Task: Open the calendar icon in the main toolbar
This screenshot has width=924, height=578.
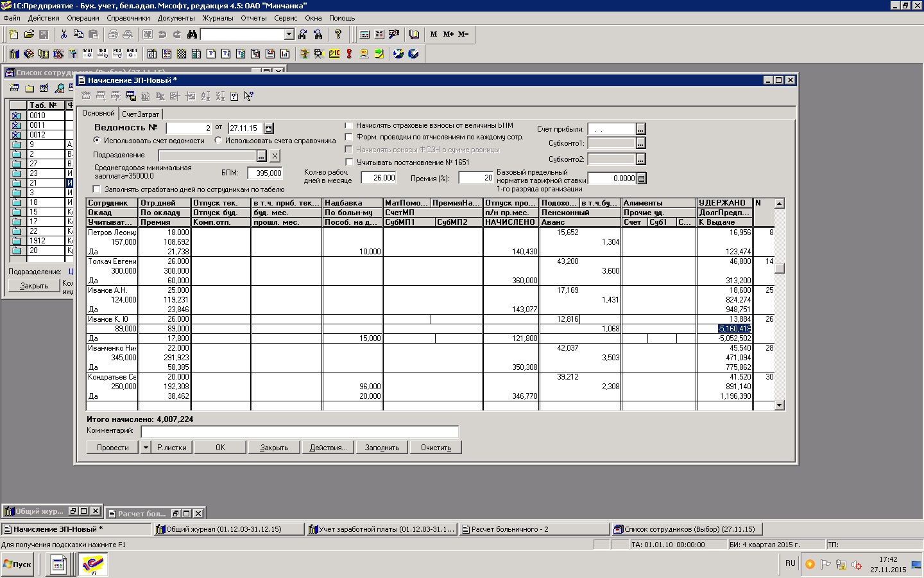Action: tap(379, 34)
